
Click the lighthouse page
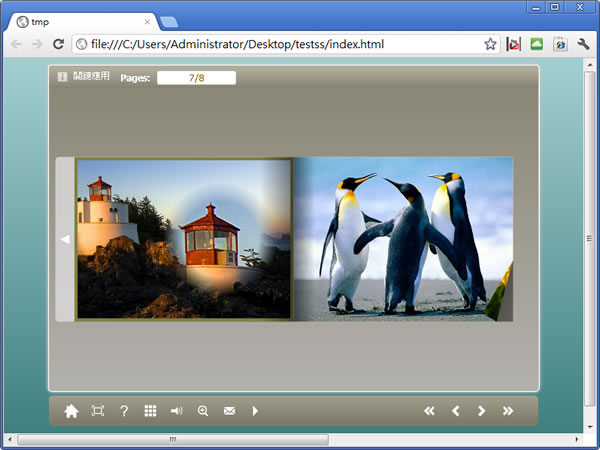point(184,239)
